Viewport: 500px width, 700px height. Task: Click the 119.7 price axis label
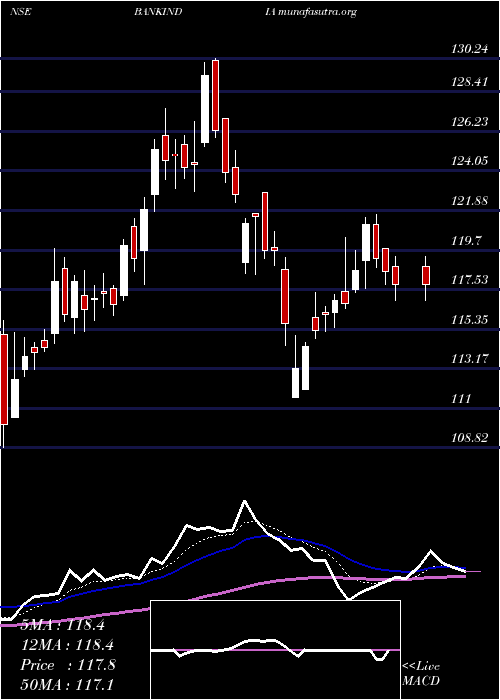click(467, 241)
